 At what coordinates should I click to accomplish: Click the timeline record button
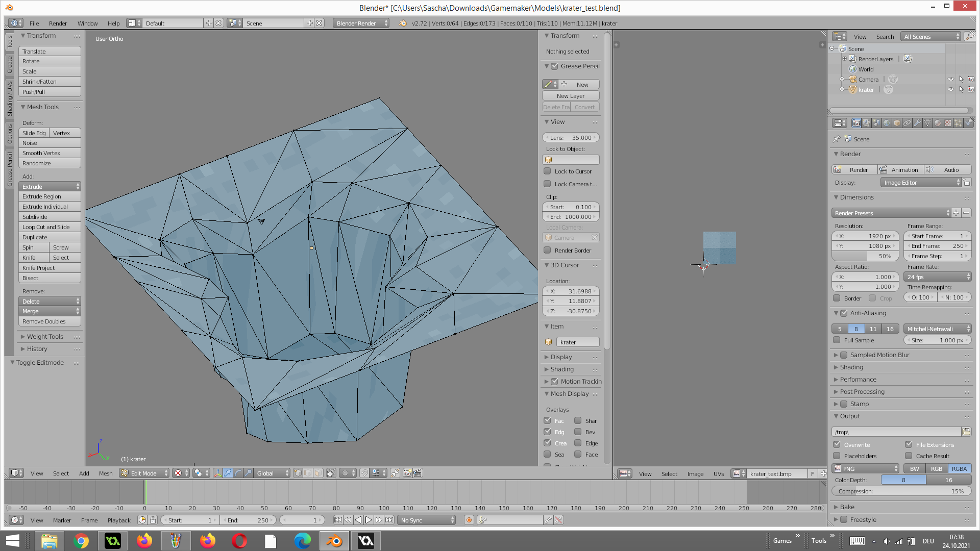coord(469,520)
